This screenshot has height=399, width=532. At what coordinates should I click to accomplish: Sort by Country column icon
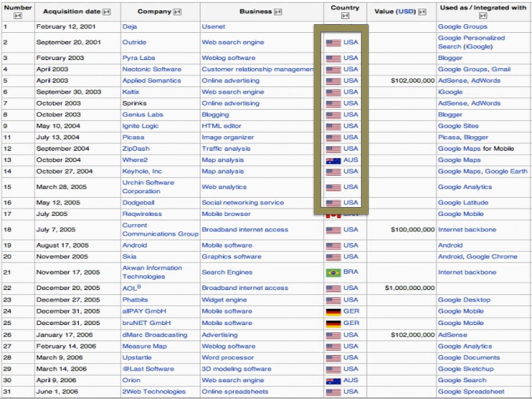point(345,16)
